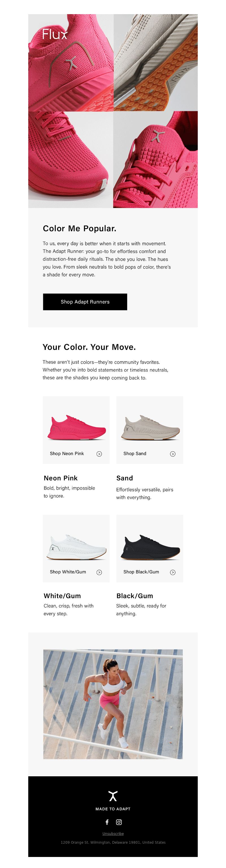
Task: Click arrow icon beside Shop Neon Pink
Action: tap(99, 454)
